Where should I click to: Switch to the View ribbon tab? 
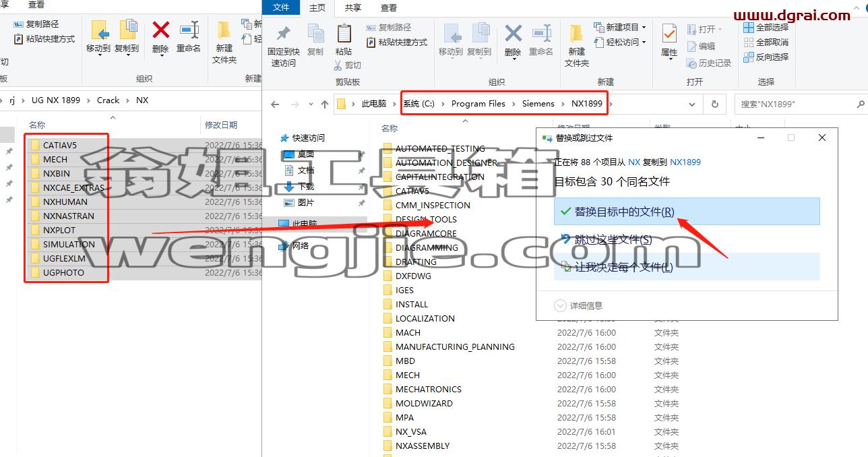point(389,7)
